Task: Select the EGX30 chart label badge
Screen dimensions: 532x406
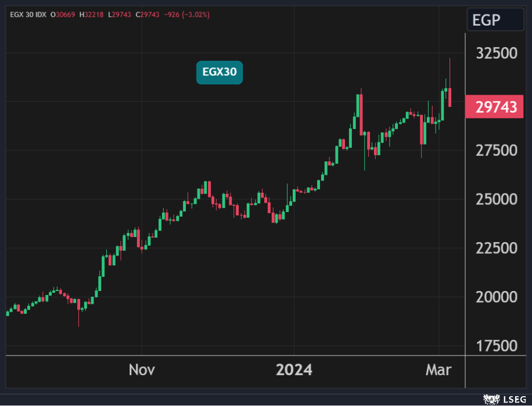Action: coord(219,73)
